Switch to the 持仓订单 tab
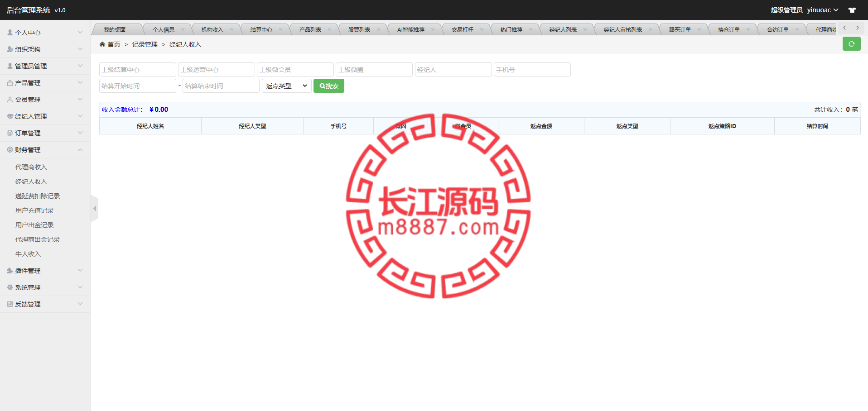 [x=728, y=30]
